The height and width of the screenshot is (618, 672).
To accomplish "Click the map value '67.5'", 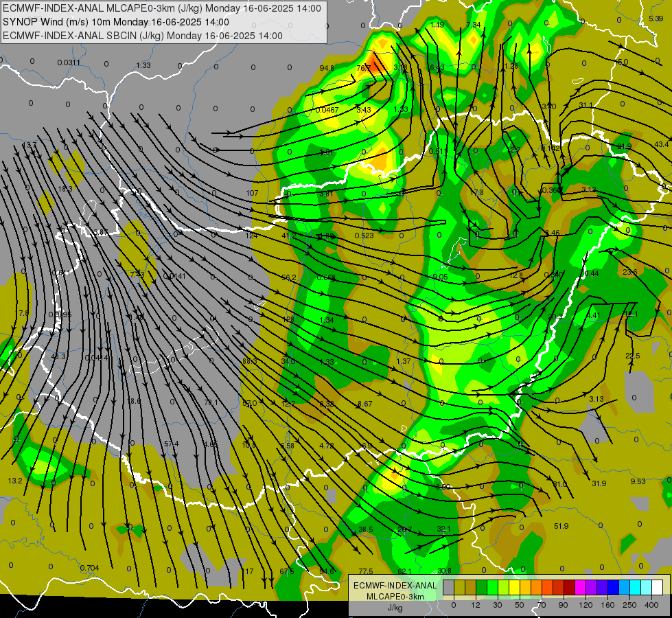I will point(287,571).
